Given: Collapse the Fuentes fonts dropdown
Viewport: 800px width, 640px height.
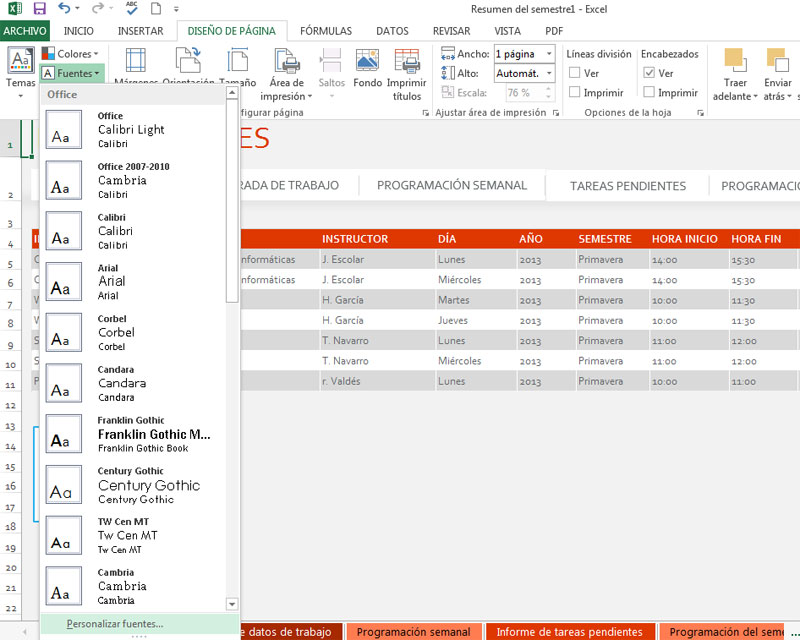Looking at the screenshot, I should pyautogui.click(x=72, y=73).
